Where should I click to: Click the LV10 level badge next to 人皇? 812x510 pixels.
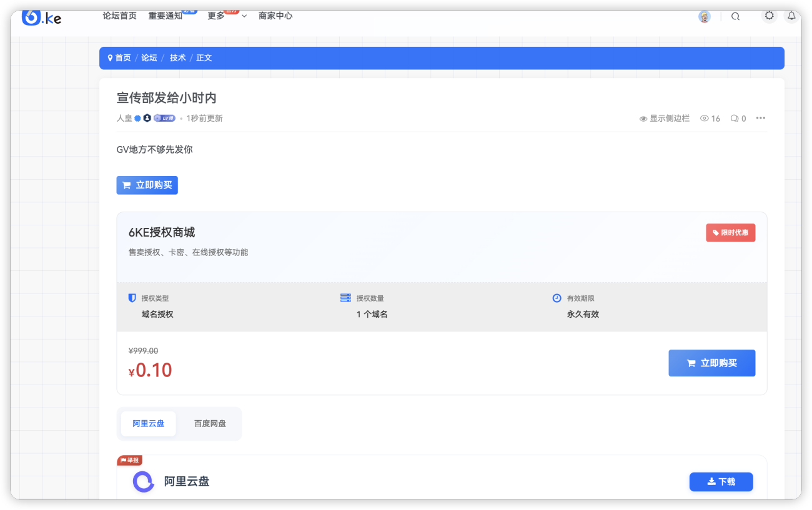tap(164, 118)
